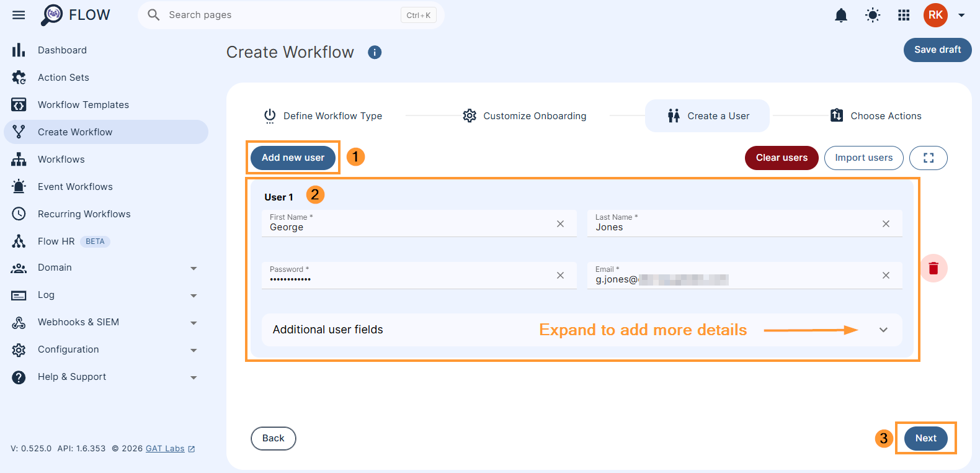Image resolution: width=980 pixels, height=473 pixels.
Task: Open the GAT Labs link
Action: pyautogui.click(x=165, y=449)
